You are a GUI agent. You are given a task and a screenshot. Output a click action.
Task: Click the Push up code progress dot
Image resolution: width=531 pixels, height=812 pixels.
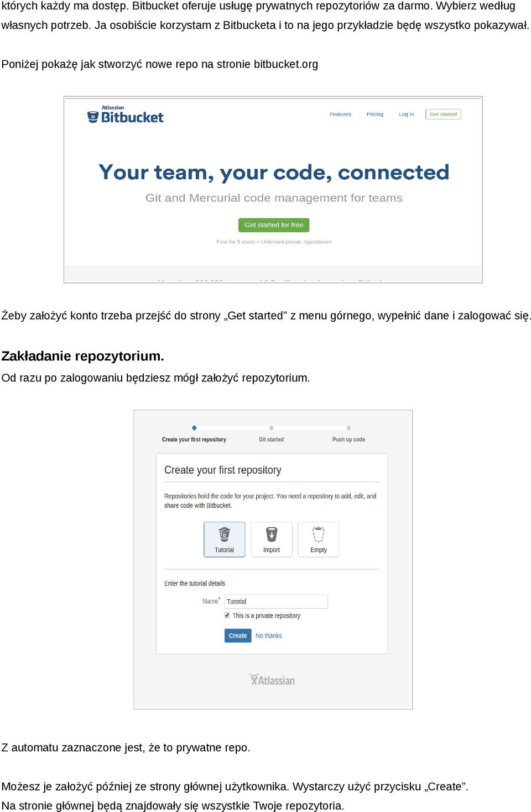pyautogui.click(x=348, y=428)
